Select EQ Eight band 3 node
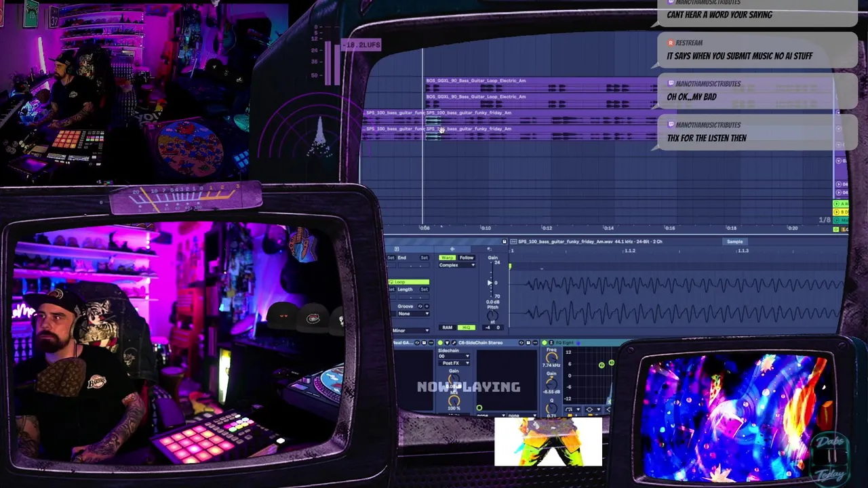The image size is (868, 488). pos(611,363)
